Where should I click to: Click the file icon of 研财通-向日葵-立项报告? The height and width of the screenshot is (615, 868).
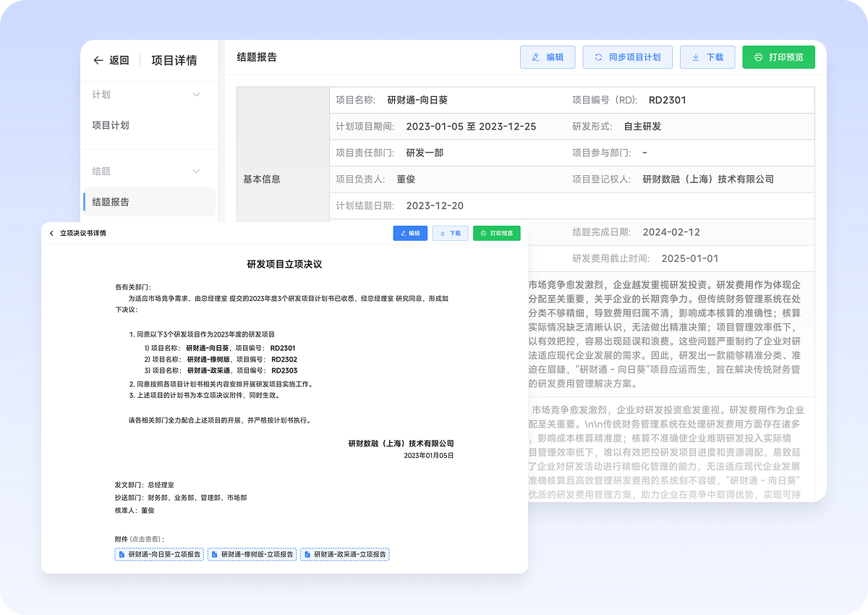tap(121, 554)
